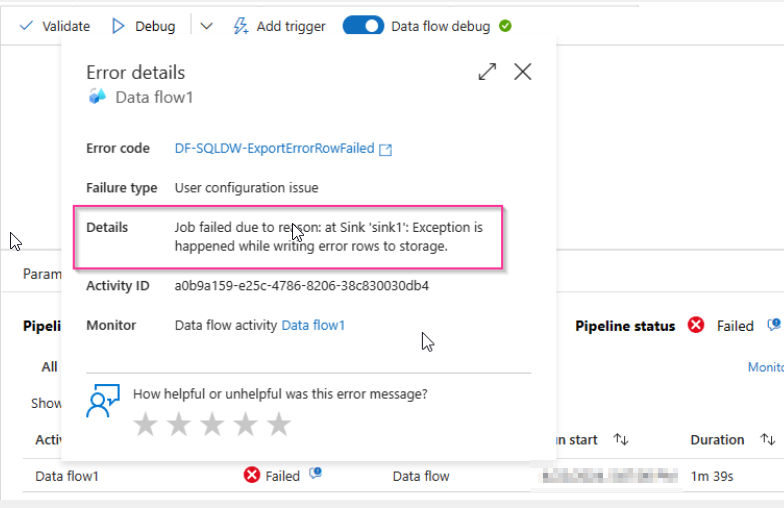Click the Error details dialog title
The height and width of the screenshot is (508, 784).
click(136, 72)
